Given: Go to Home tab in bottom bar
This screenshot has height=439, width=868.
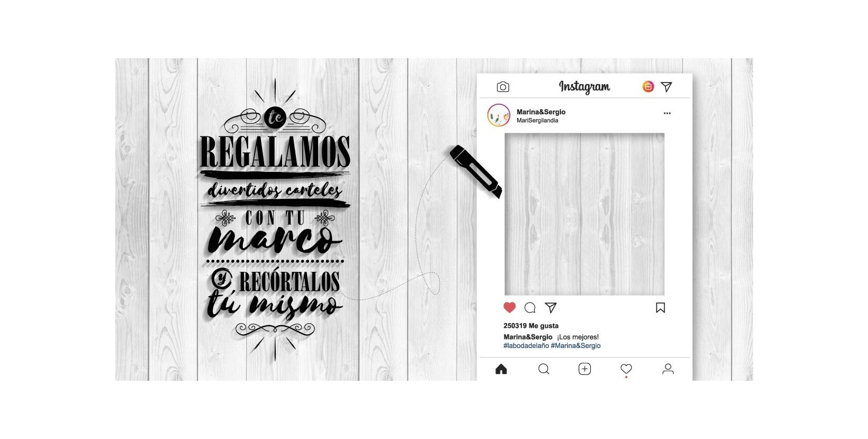Looking at the screenshot, I should tap(501, 369).
